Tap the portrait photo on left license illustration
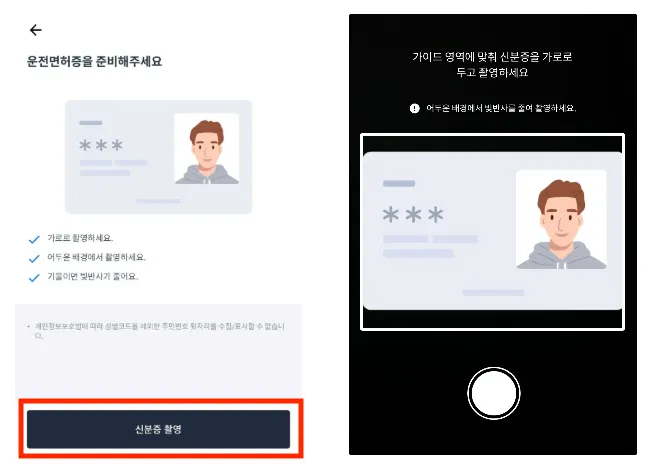 tap(206, 148)
